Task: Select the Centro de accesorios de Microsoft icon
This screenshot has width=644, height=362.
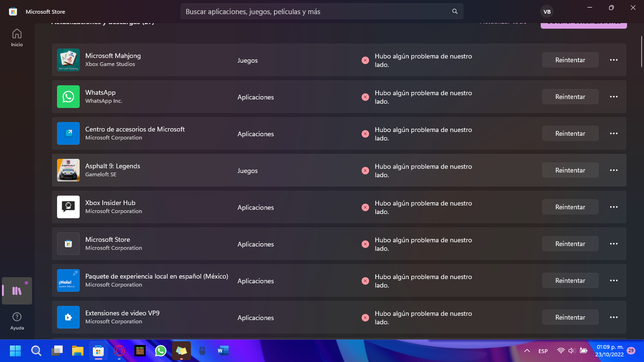Action: [68, 133]
